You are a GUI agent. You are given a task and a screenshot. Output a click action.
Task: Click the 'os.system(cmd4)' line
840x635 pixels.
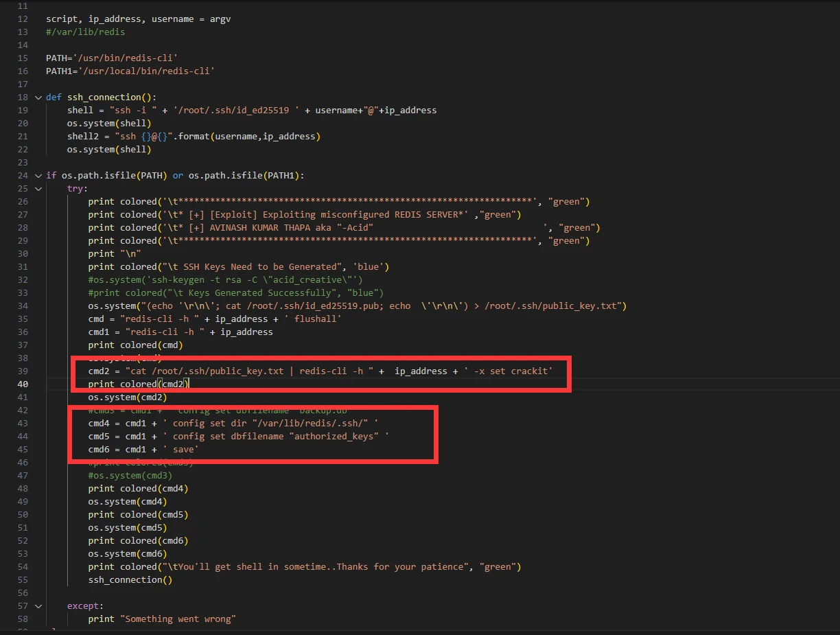pos(128,501)
